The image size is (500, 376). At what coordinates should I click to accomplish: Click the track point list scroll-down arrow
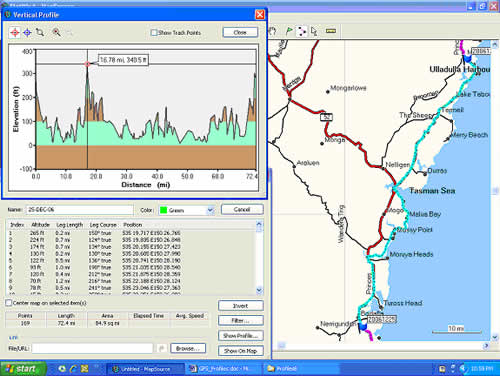pyautogui.click(x=259, y=290)
